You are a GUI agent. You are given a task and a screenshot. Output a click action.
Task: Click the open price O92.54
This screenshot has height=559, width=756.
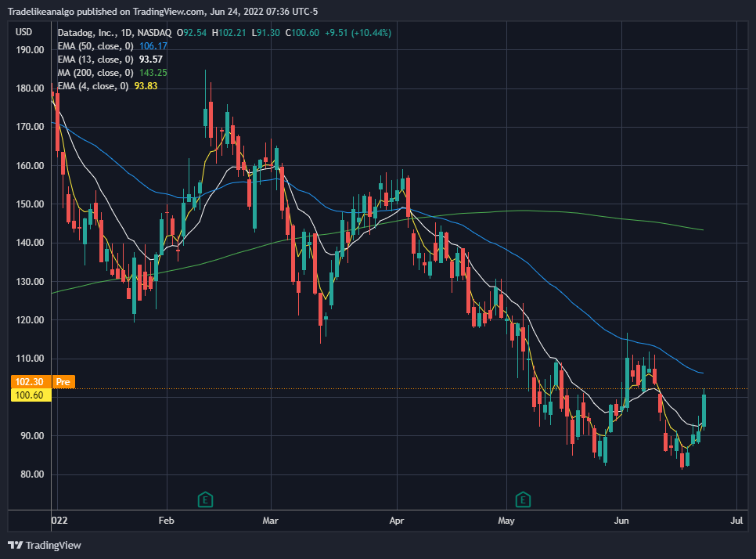point(192,33)
